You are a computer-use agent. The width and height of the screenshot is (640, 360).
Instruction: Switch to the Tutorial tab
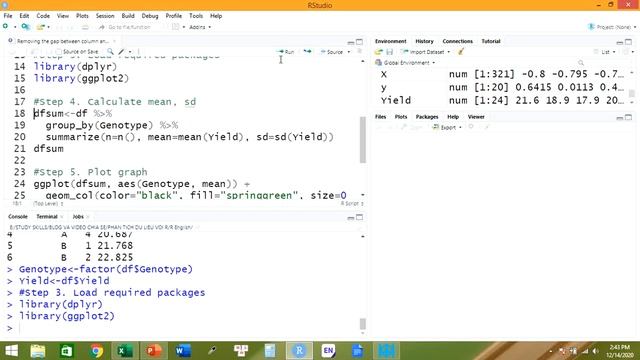(x=491, y=41)
